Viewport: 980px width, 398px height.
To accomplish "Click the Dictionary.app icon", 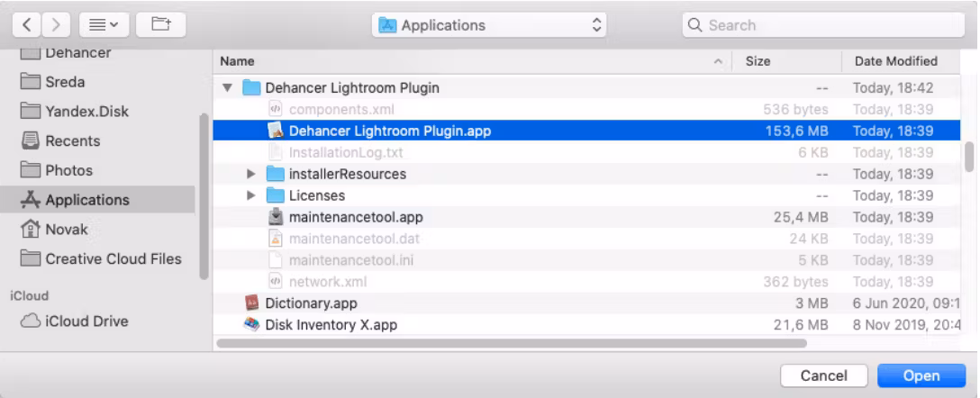I will click(251, 303).
